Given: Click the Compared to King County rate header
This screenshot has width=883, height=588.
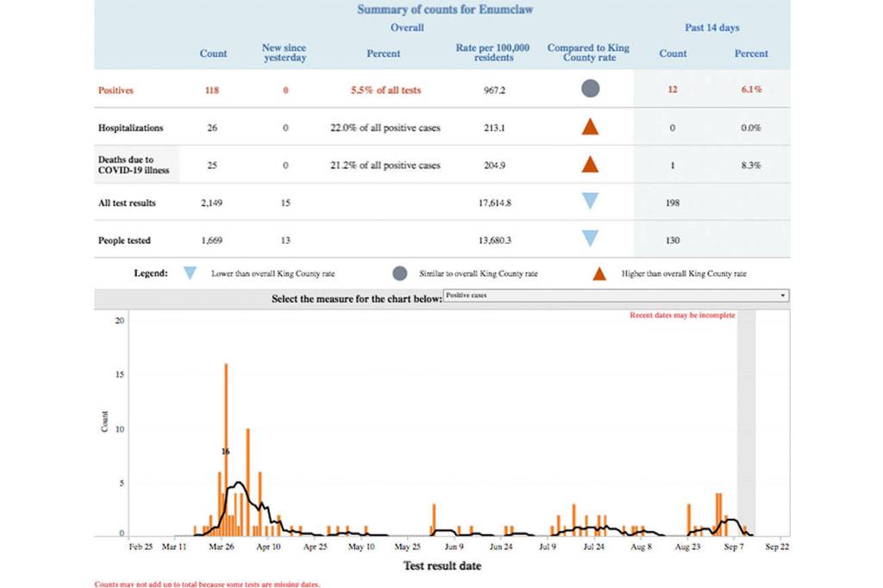Looking at the screenshot, I should 589,53.
